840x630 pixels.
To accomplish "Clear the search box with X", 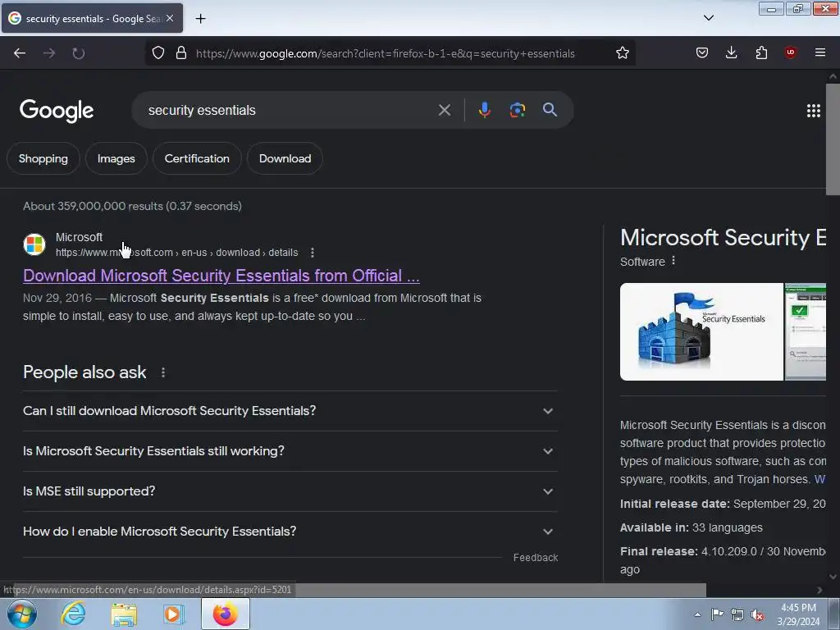I will click(444, 111).
